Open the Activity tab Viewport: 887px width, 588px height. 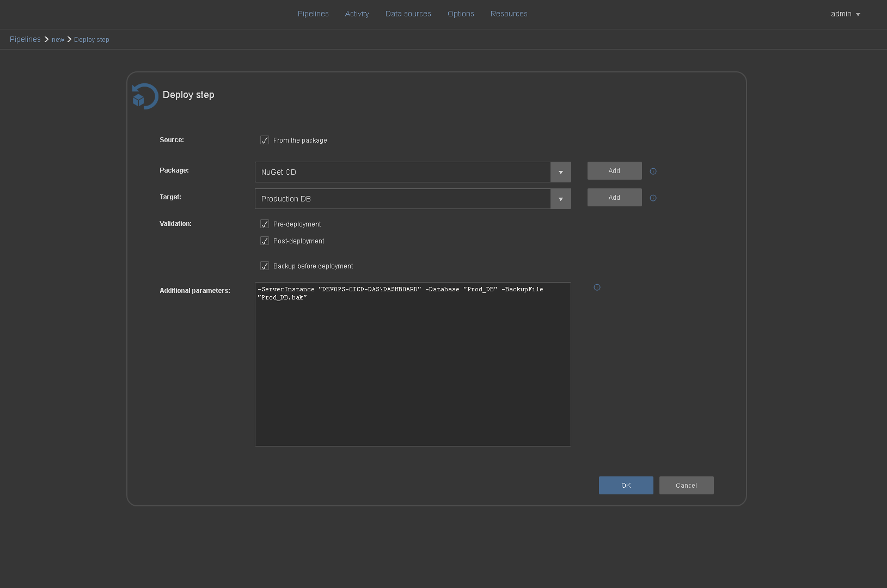point(357,14)
